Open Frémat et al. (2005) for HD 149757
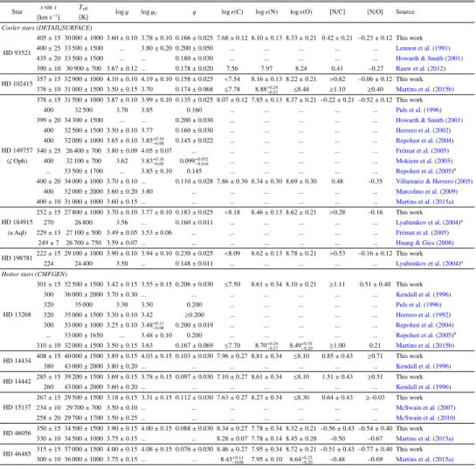 point(422,151)
